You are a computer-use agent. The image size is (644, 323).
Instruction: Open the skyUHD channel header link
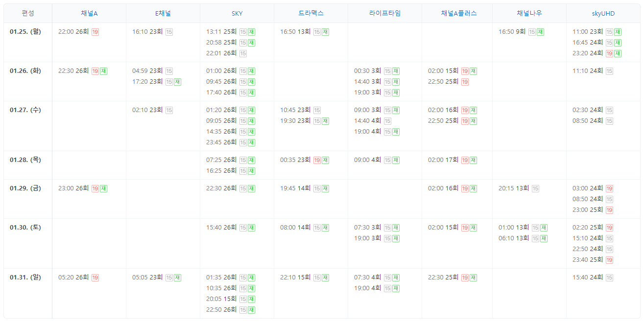(x=603, y=13)
